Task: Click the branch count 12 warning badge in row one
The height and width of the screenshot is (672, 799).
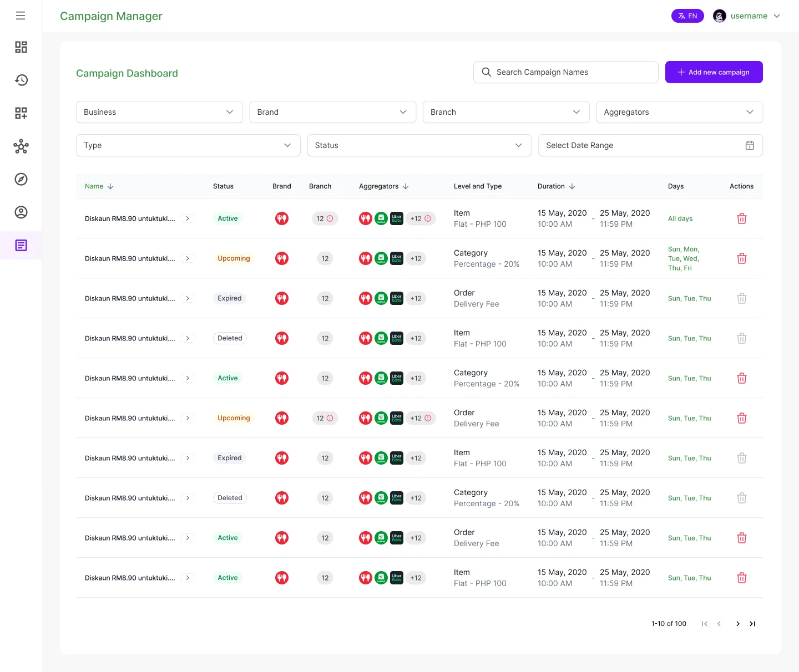Action: (x=325, y=218)
